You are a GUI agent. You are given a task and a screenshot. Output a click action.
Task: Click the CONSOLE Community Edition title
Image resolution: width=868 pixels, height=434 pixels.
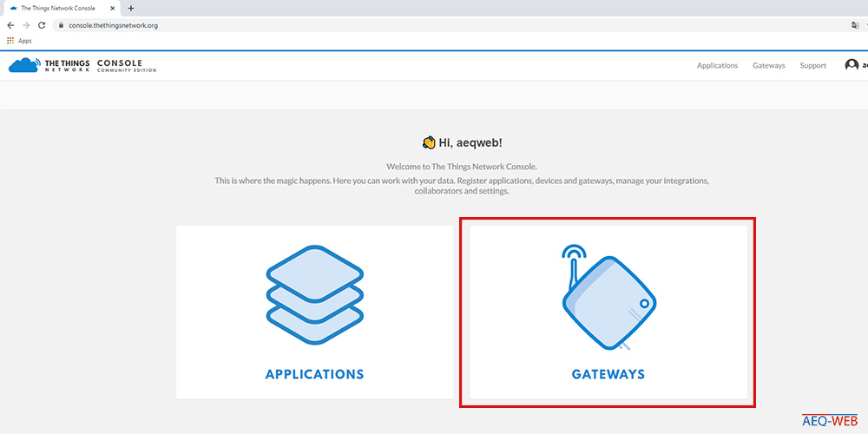pyautogui.click(x=127, y=65)
